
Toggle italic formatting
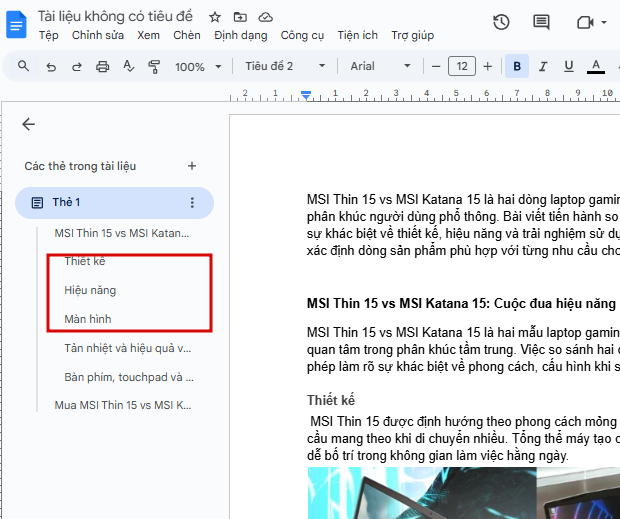543,66
